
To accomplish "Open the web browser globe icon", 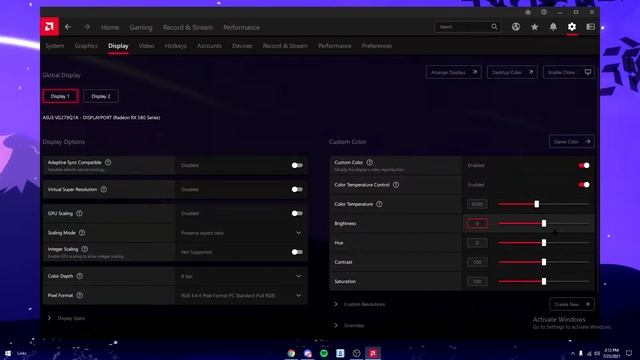I will coord(516,27).
